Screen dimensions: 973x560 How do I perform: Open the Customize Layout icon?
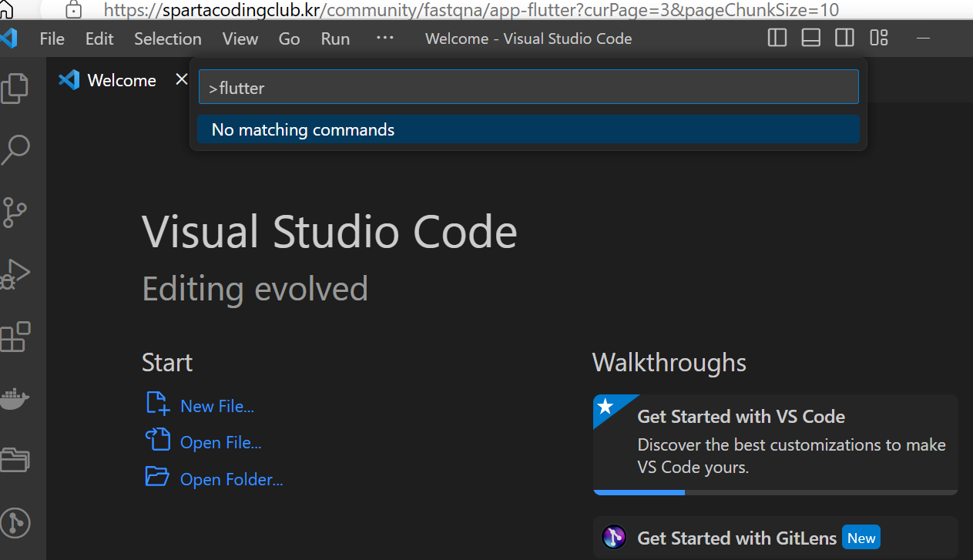[879, 38]
